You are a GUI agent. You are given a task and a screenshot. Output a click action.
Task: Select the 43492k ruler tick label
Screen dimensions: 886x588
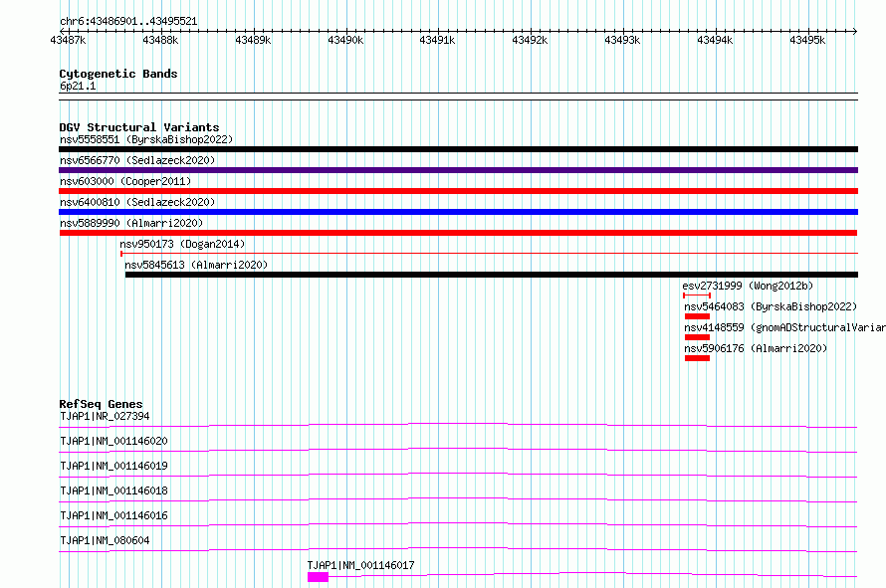click(530, 40)
